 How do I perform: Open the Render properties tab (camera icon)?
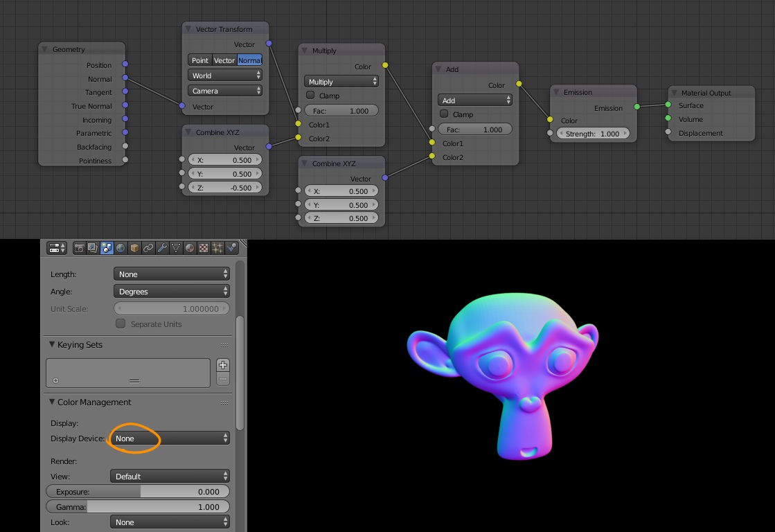pyautogui.click(x=78, y=247)
